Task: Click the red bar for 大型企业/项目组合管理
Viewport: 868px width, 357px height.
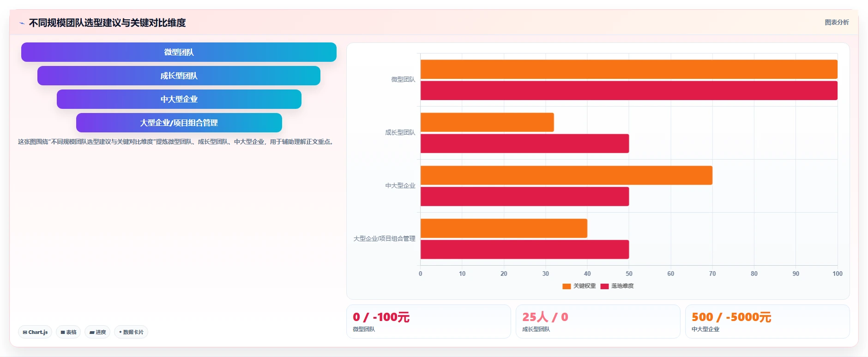Action: 524,250
